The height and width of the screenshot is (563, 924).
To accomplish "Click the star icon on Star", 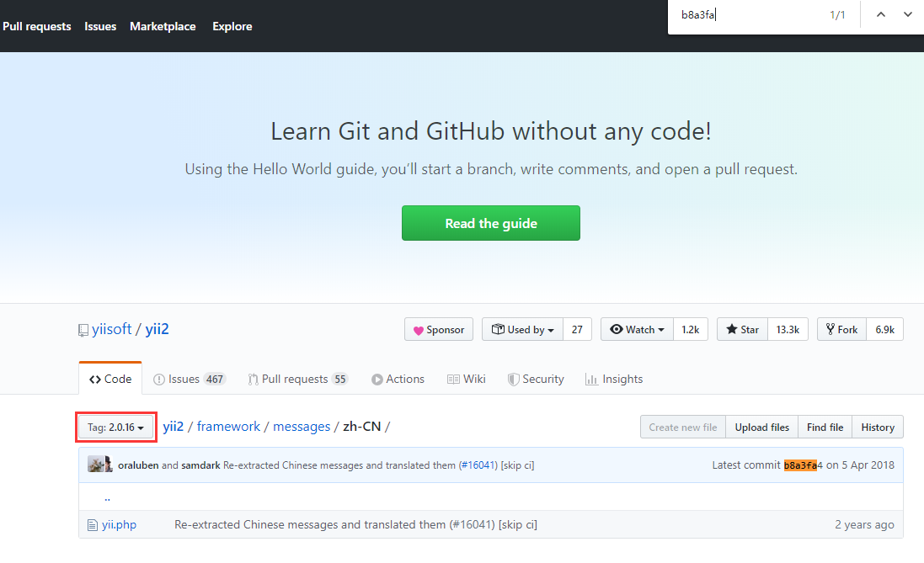I will click(731, 329).
